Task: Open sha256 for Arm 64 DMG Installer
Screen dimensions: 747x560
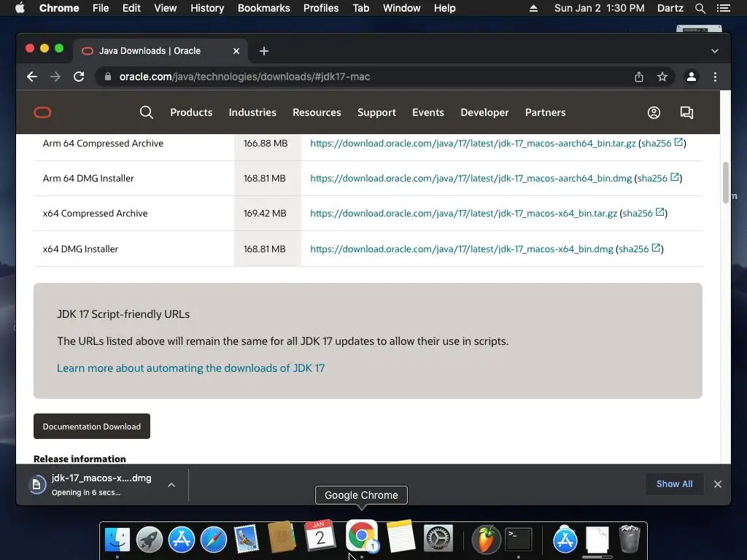Action: (x=658, y=178)
